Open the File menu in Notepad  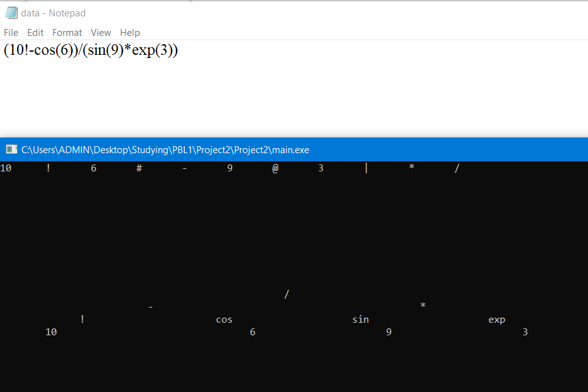point(11,33)
